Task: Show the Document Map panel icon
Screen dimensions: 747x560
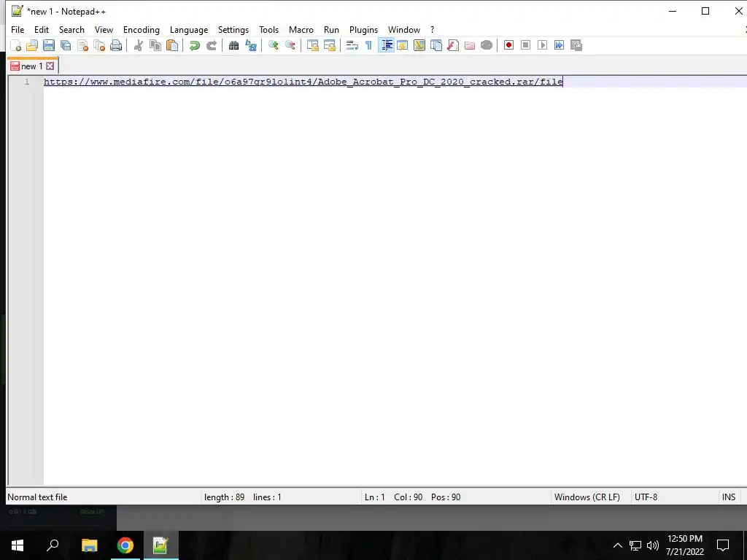Action: pyautogui.click(x=419, y=45)
